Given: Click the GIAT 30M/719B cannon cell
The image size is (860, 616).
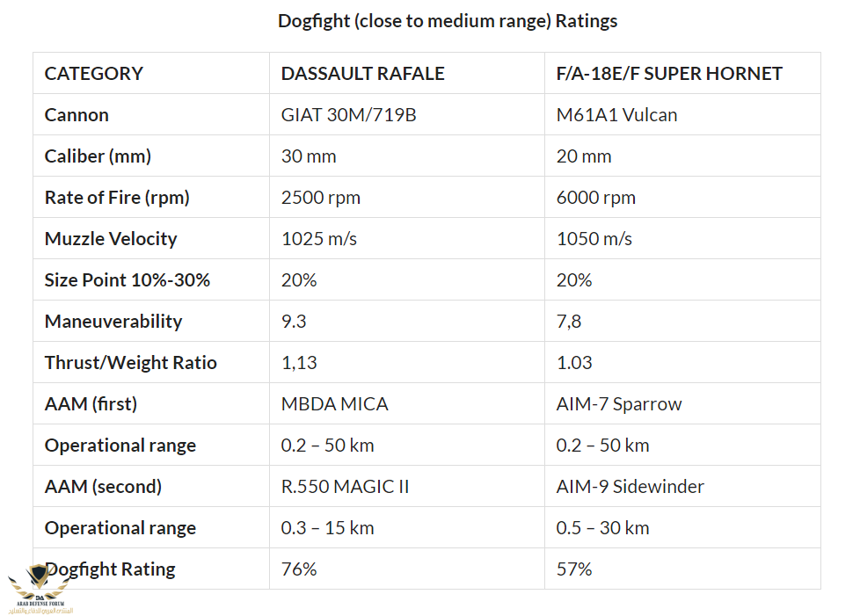Looking at the screenshot, I should click(x=349, y=115).
